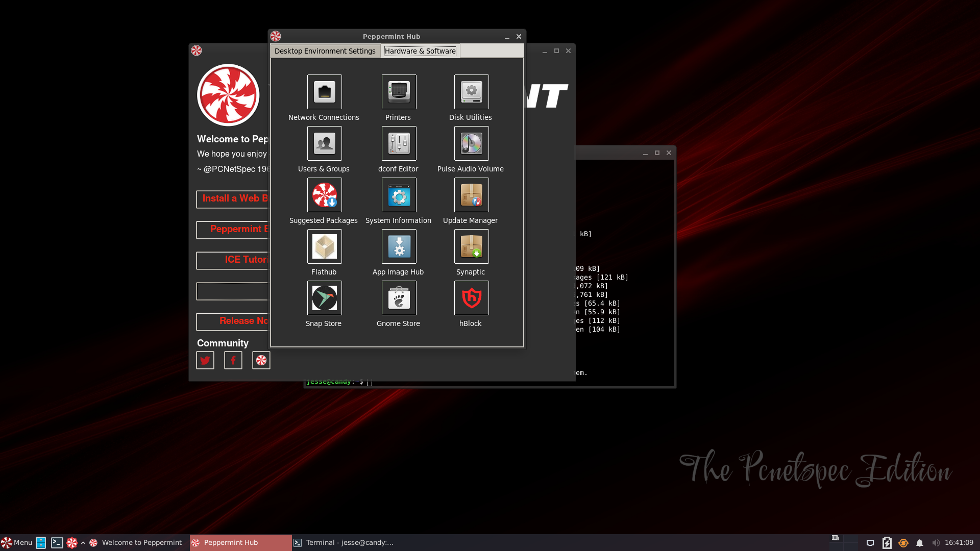Open App Image Hub
980x551 pixels.
pos(399,246)
